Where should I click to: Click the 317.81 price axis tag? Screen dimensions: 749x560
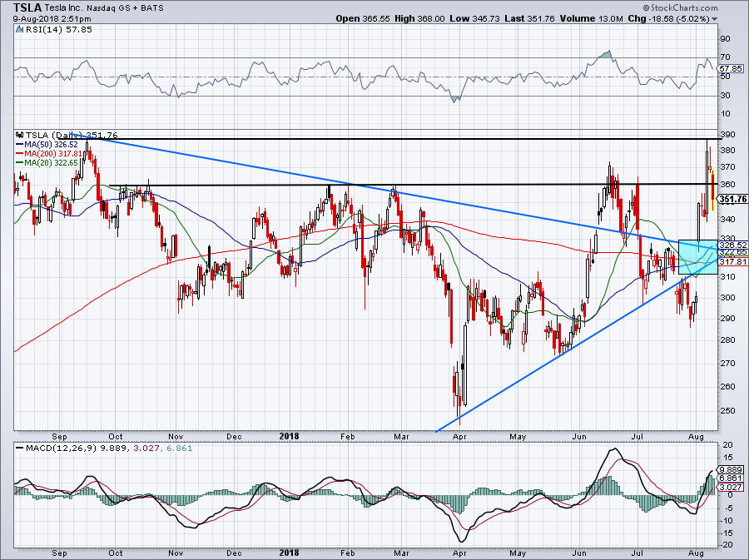(x=732, y=261)
